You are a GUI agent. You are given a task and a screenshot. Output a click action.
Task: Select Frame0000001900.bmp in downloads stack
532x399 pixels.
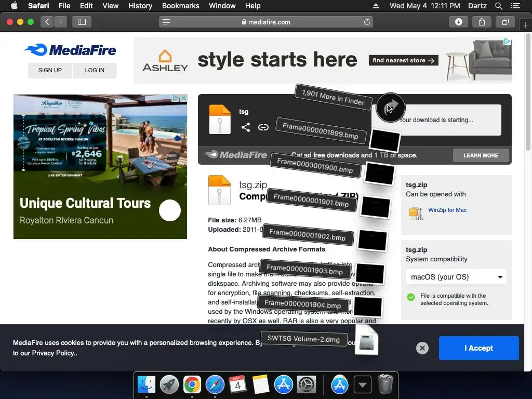[315, 165]
